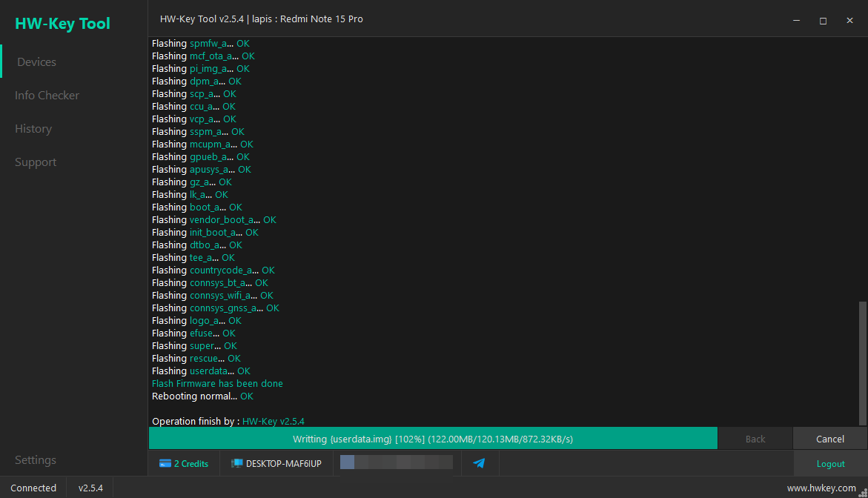This screenshot has width=868, height=498.
Task: Minimize the HW-Key Tool window
Action: click(x=796, y=21)
